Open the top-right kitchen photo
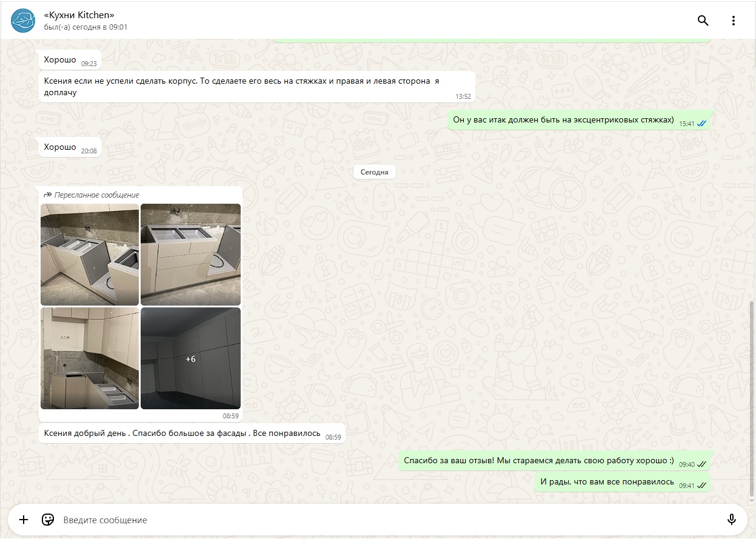 point(190,254)
